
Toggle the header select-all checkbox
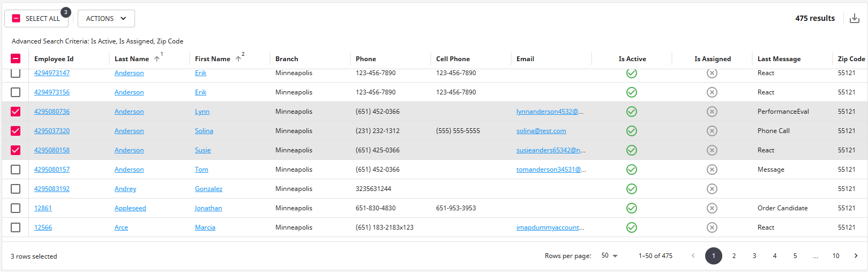[x=16, y=58]
